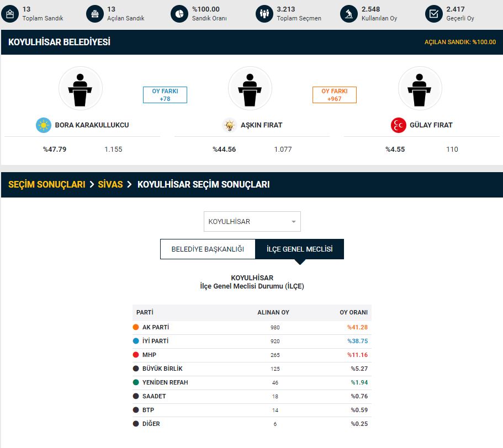503x448 pixels.
Task: Go to Sivas breadcrumb link
Action: (110, 185)
